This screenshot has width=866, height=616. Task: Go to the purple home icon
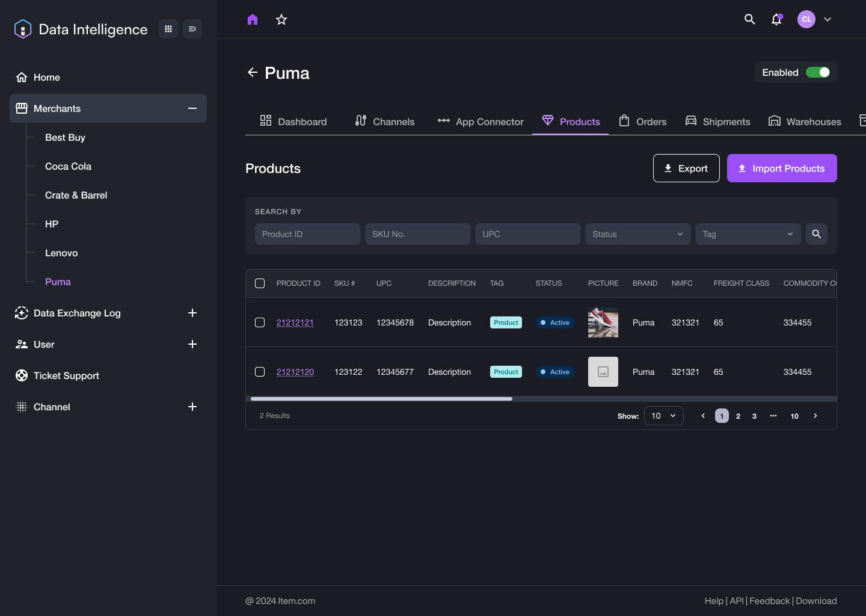[x=253, y=19]
